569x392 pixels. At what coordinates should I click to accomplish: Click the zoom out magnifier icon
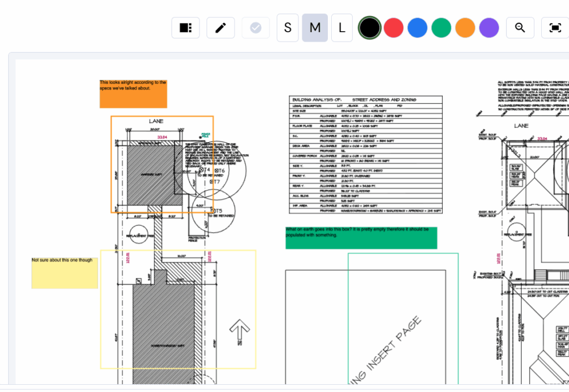(520, 28)
